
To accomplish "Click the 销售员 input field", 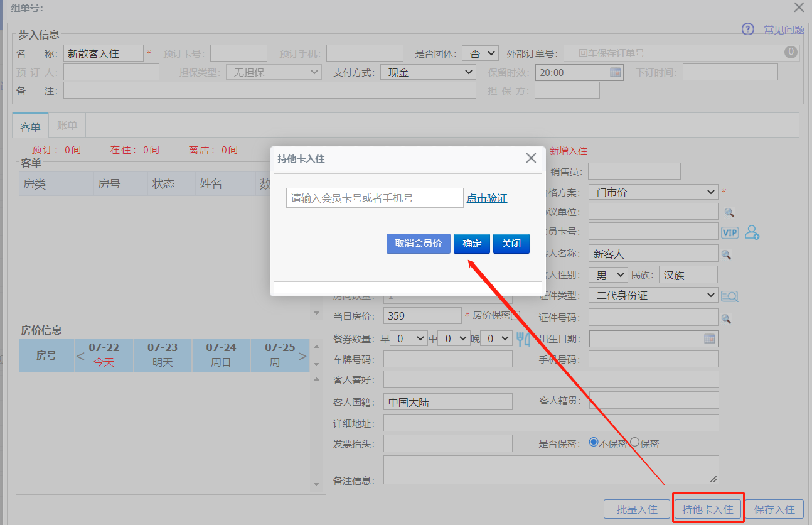I will click(x=634, y=171).
